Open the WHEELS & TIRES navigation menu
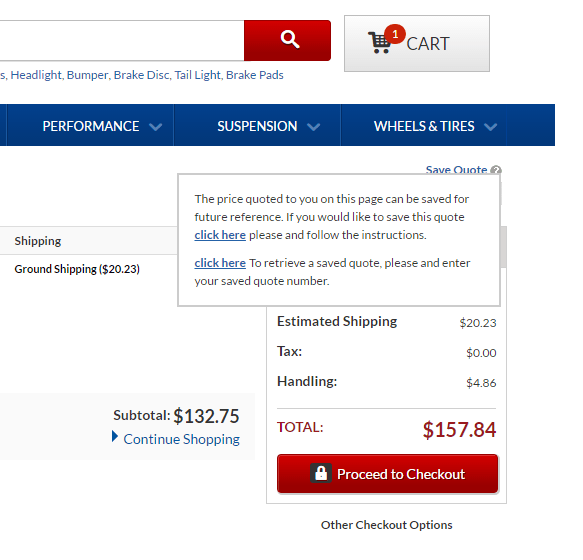583x560 pixels. click(x=424, y=125)
